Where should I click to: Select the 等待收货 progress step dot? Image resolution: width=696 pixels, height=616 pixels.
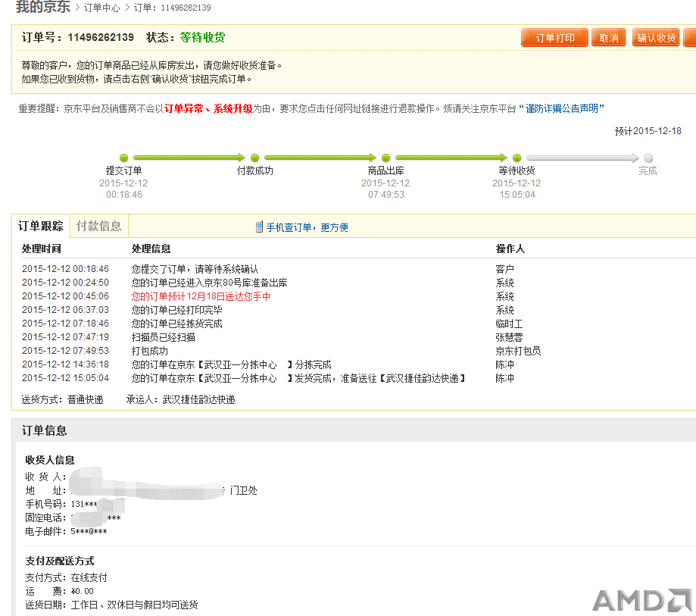517,158
